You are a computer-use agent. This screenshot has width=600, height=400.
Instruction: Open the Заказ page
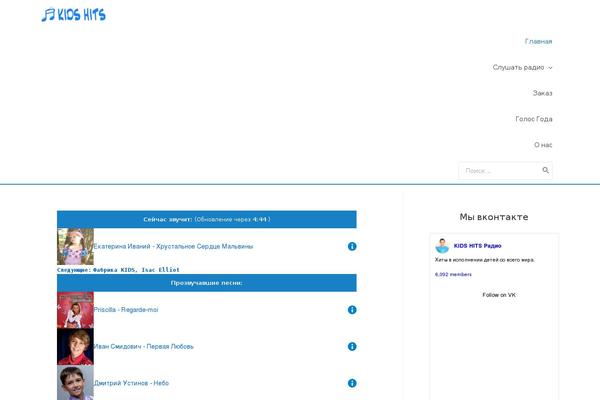pyautogui.click(x=542, y=93)
